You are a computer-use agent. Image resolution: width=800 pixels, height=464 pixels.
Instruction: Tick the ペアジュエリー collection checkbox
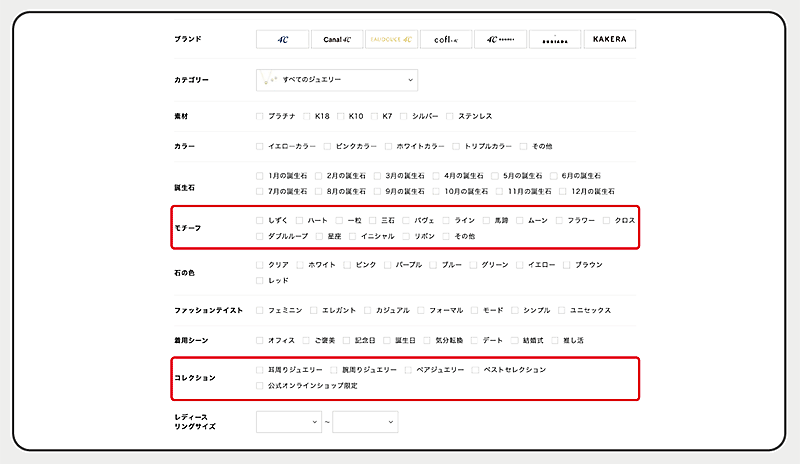click(x=408, y=369)
